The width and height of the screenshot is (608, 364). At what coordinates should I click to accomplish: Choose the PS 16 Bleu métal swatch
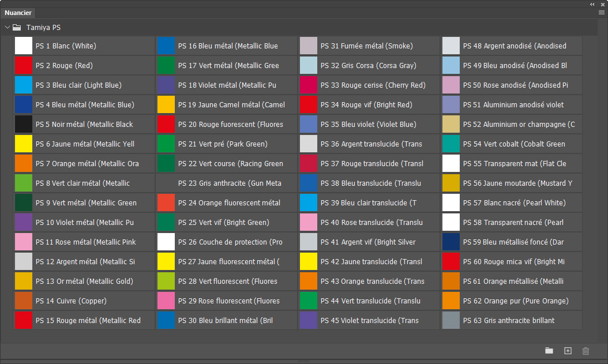coord(166,46)
